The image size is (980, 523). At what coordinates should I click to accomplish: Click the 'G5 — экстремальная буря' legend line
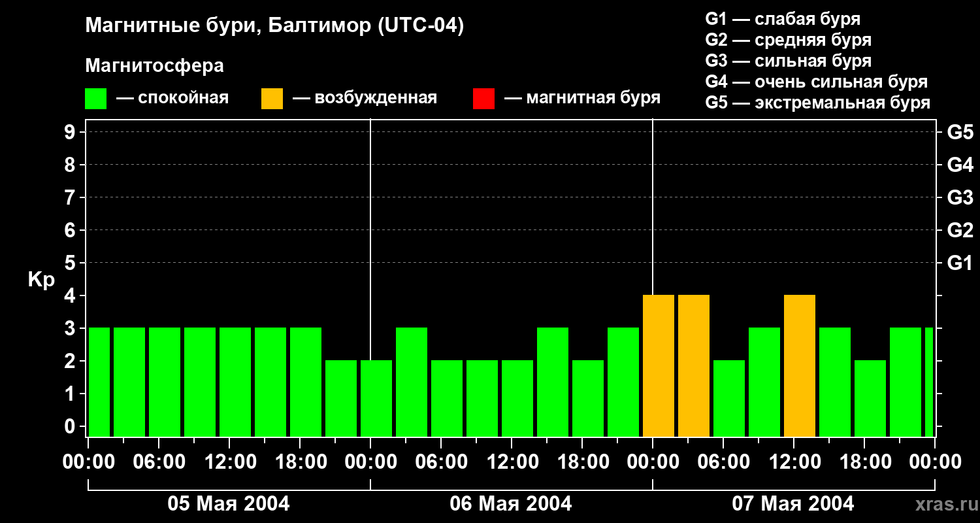coord(818,103)
